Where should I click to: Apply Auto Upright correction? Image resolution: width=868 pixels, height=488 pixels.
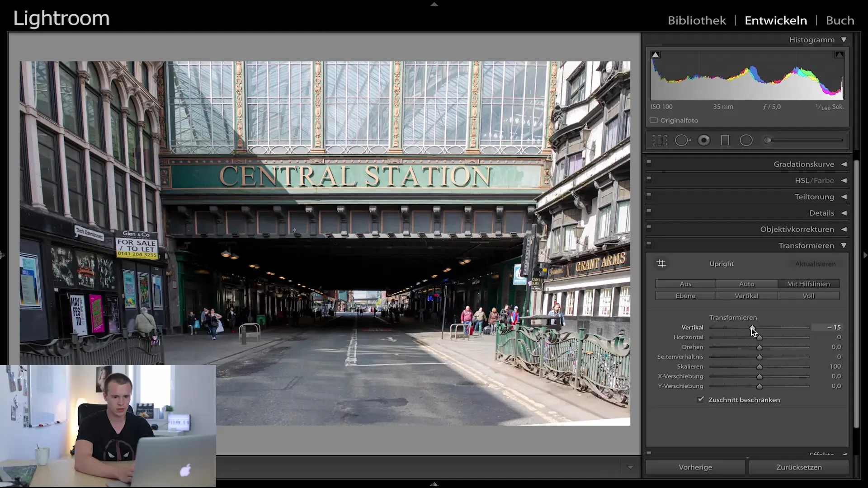[x=747, y=284]
